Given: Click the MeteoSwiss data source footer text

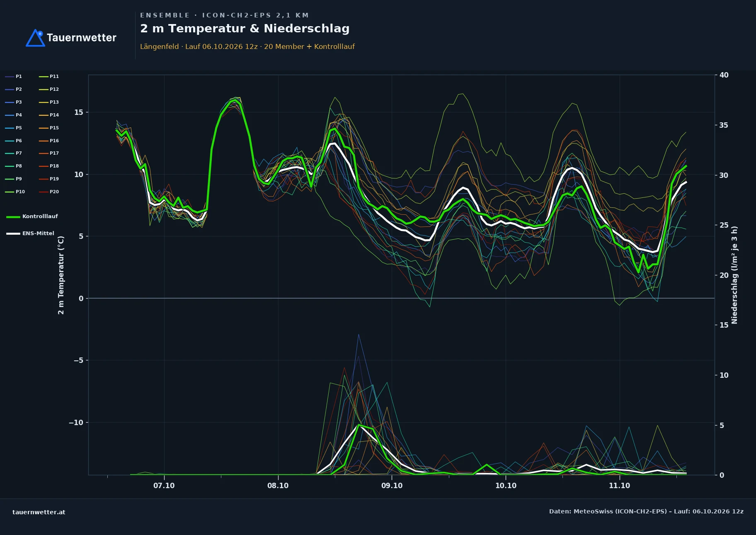Looking at the screenshot, I should tap(646, 511).
